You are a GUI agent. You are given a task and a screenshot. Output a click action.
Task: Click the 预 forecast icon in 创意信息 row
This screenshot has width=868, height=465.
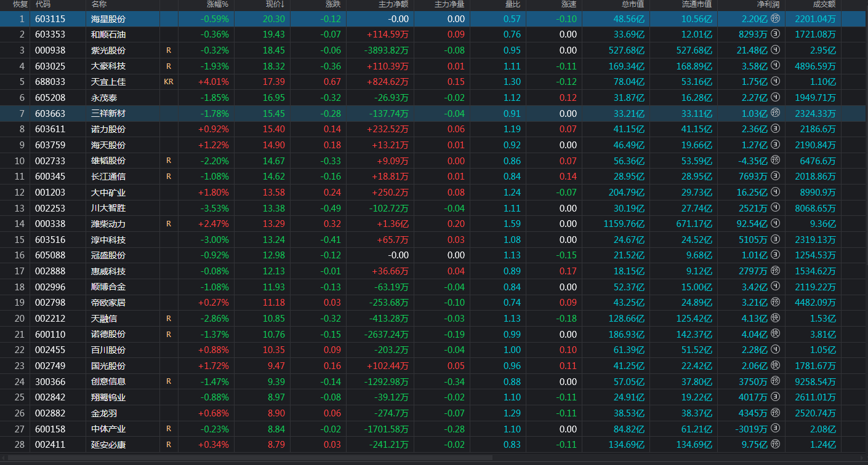coord(775,381)
